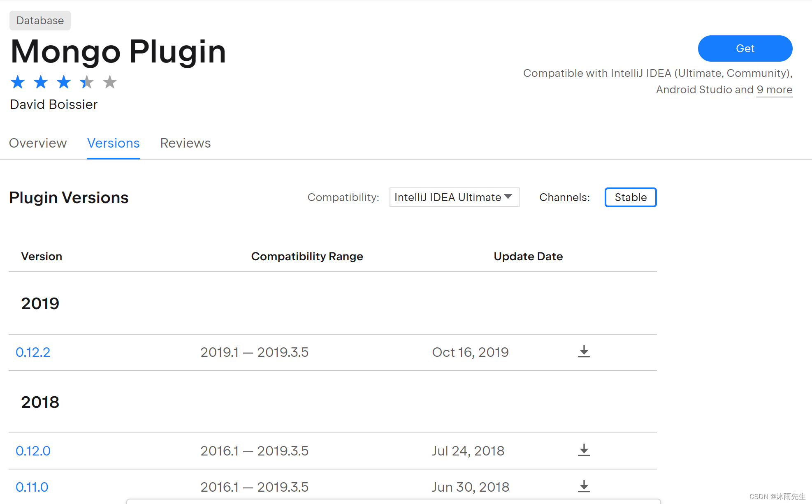Viewport: 812px width, 504px height.
Task: Open the 0.12.0 version link
Action: [33, 451]
